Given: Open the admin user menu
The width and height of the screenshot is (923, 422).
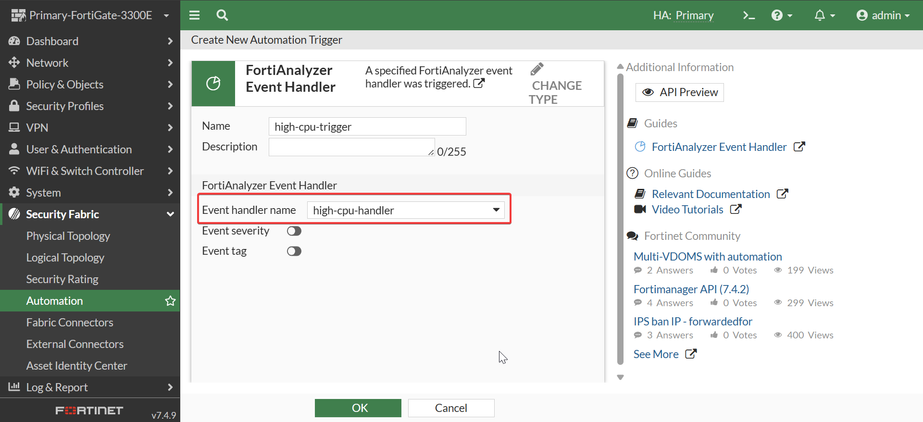Looking at the screenshot, I should 883,16.
